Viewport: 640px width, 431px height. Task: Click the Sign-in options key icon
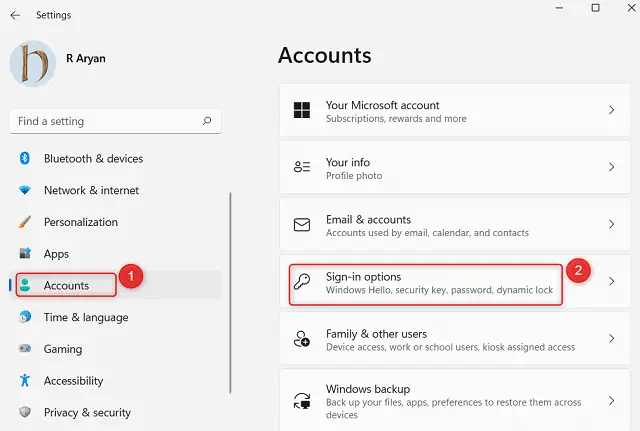pos(302,282)
